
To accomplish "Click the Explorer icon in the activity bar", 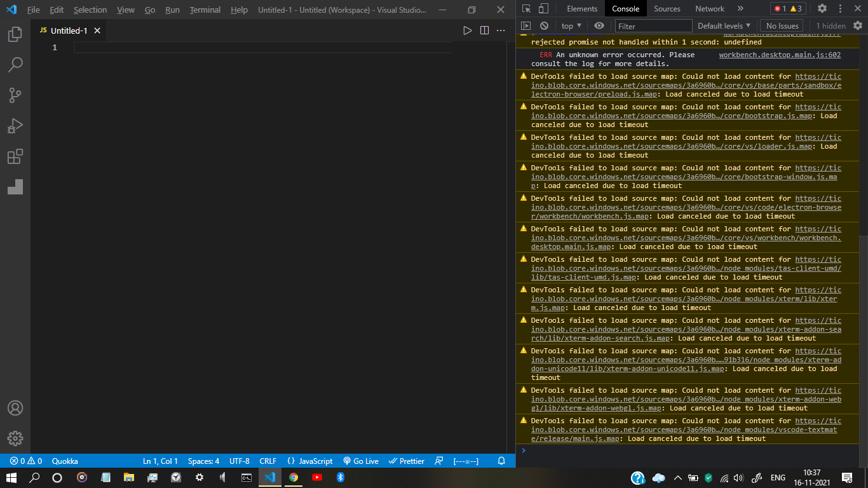I will [x=15, y=34].
